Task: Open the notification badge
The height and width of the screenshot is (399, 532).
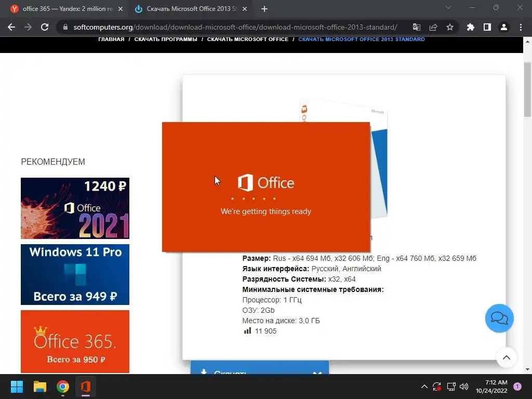Action: click(517, 387)
